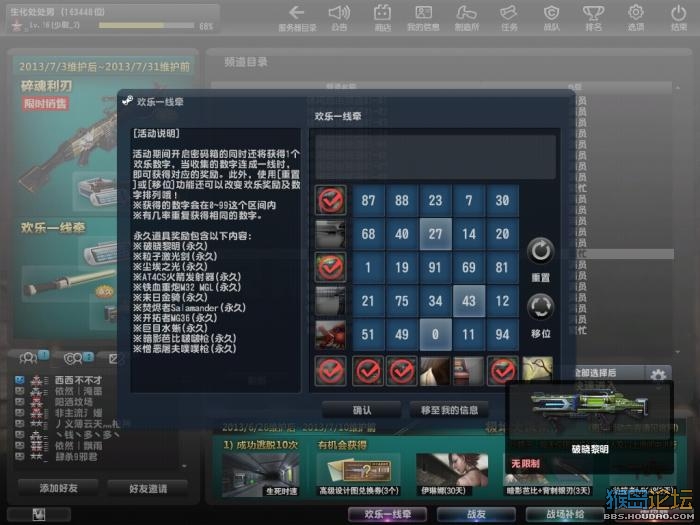
Task: Select number cell 87 in the grid
Action: [x=368, y=200]
